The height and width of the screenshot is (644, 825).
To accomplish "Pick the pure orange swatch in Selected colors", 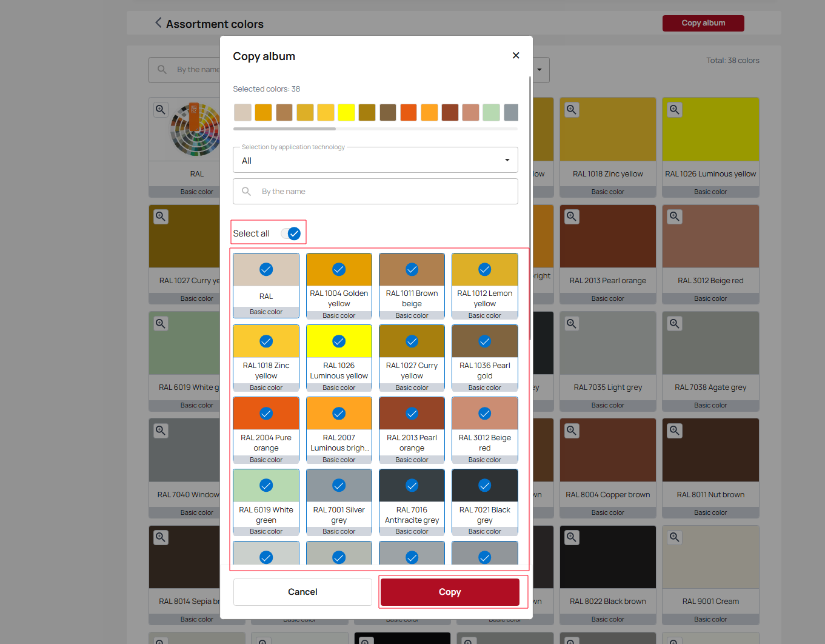I will point(409,112).
